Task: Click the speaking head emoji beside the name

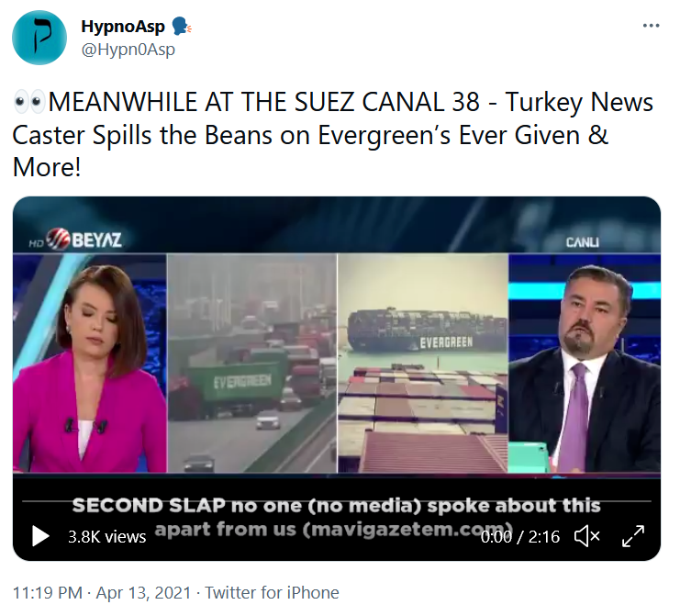Action: [182, 27]
